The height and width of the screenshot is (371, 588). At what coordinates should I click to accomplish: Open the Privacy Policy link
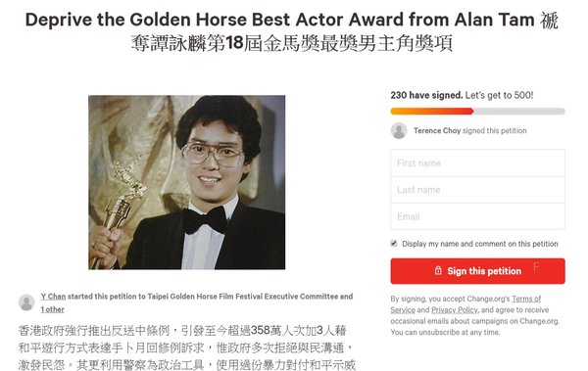click(x=455, y=310)
